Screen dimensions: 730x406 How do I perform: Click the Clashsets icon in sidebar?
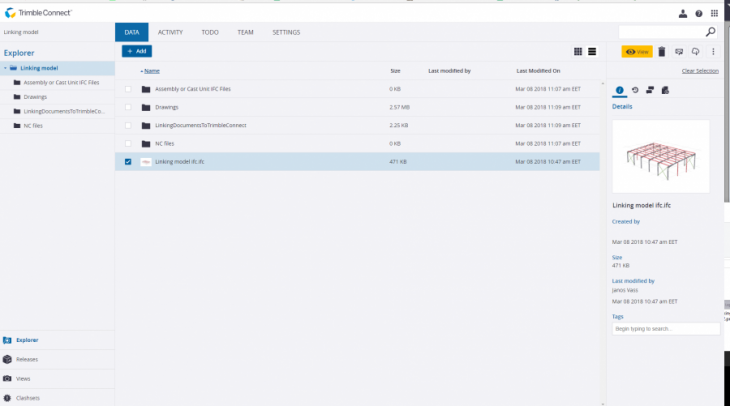pos(7,398)
